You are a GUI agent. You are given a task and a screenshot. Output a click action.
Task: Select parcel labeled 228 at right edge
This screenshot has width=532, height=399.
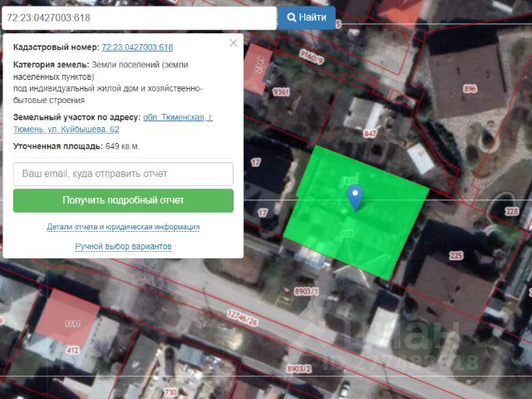click(511, 211)
